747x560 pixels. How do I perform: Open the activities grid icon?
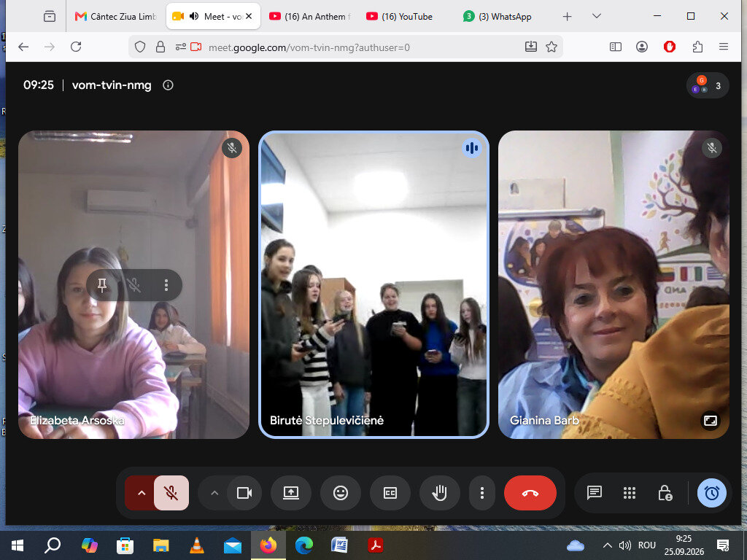pos(630,493)
